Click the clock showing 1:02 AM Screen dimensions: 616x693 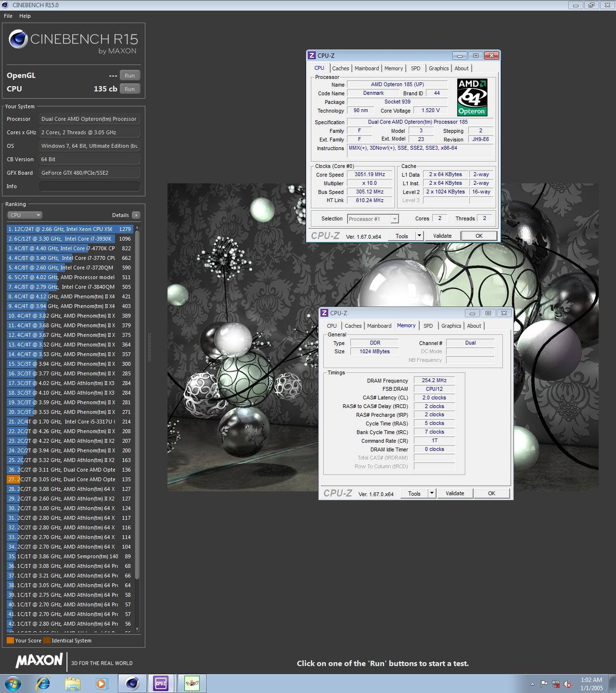[591, 680]
